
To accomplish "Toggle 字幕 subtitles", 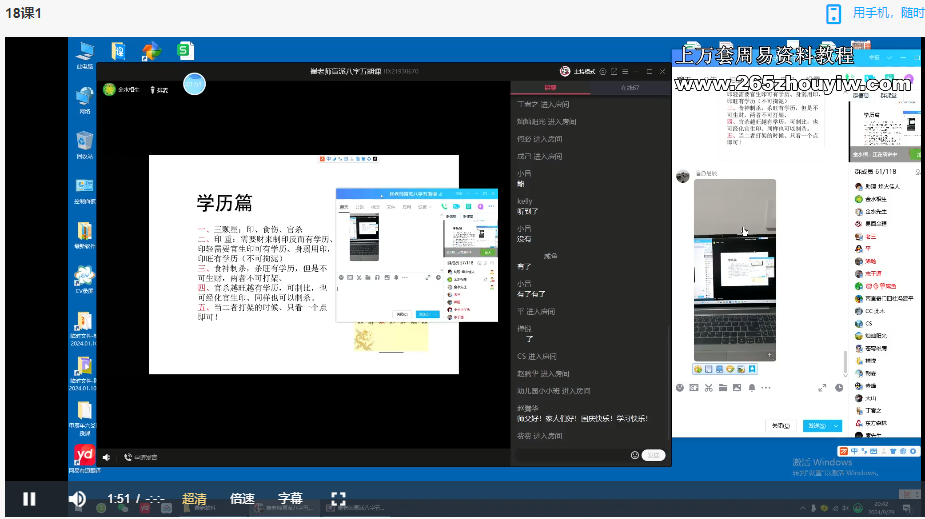I will pos(290,498).
